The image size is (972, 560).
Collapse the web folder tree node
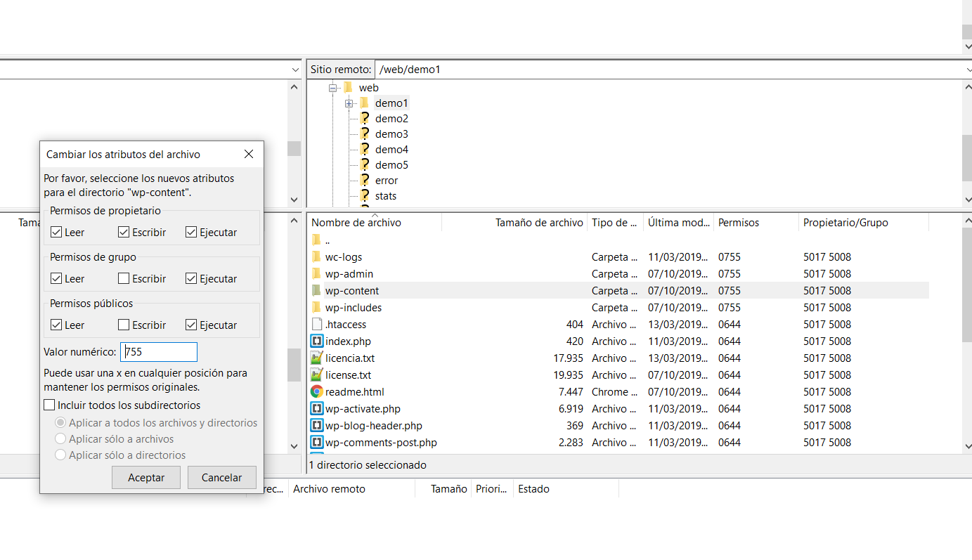coord(333,89)
